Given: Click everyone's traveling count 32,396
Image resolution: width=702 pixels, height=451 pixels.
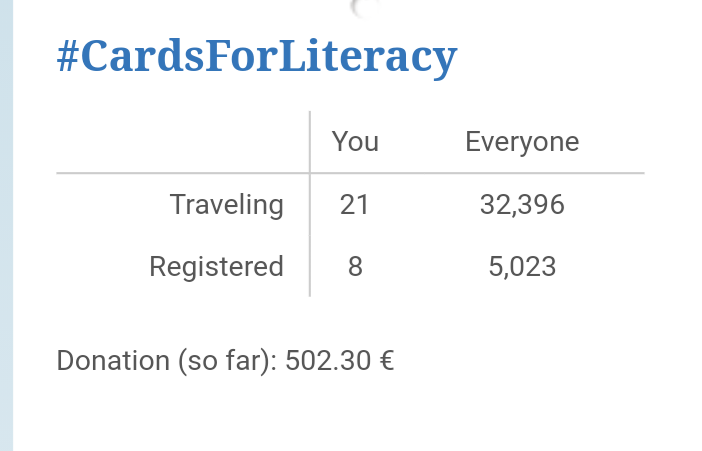Looking at the screenshot, I should 522,205.
